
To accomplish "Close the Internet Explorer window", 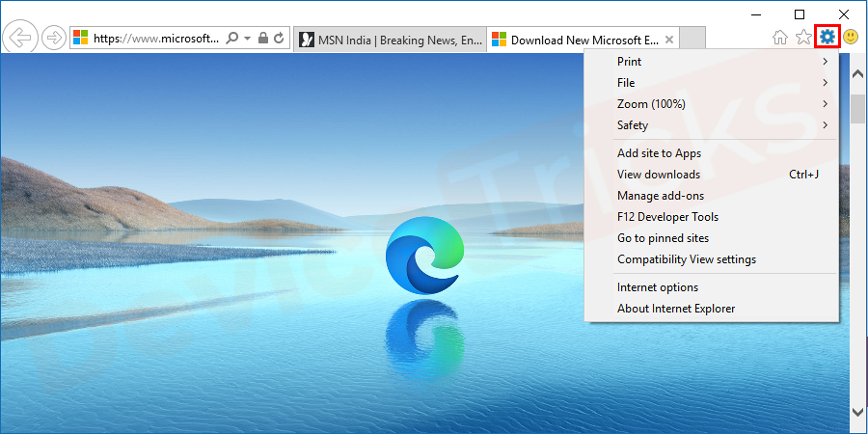I will tap(844, 14).
